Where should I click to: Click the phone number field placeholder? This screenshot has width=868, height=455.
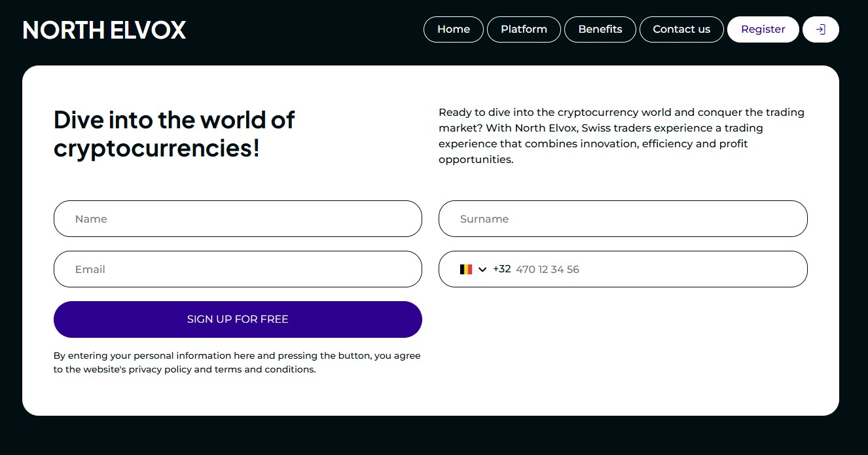click(547, 269)
